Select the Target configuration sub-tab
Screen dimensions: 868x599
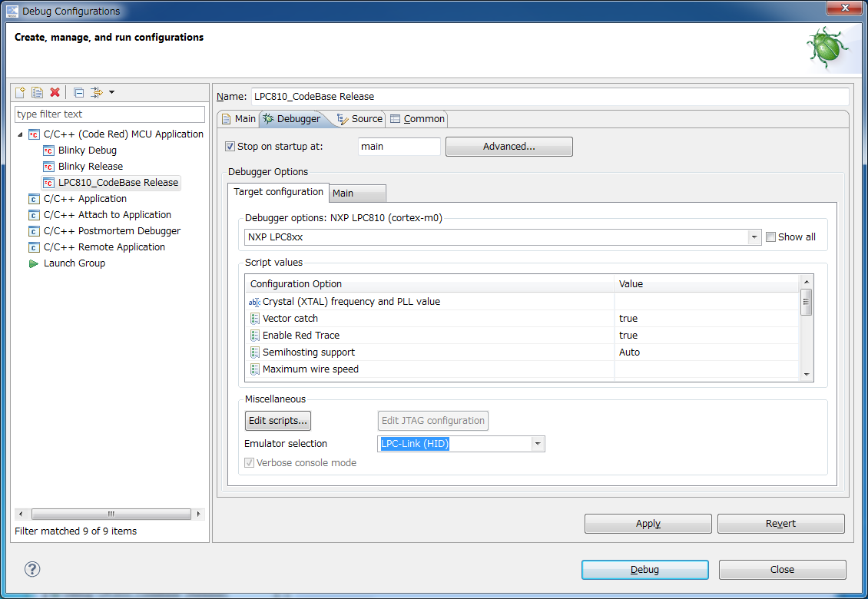pos(278,192)
